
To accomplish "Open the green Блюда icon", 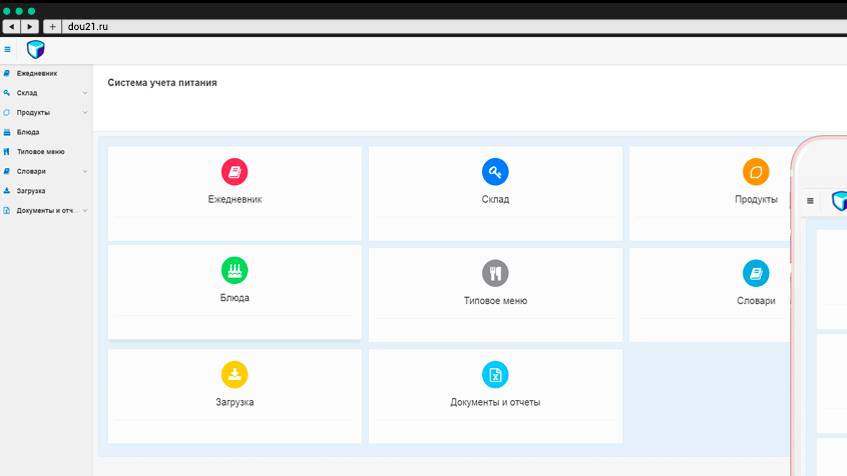I will (x=234, y=270).
